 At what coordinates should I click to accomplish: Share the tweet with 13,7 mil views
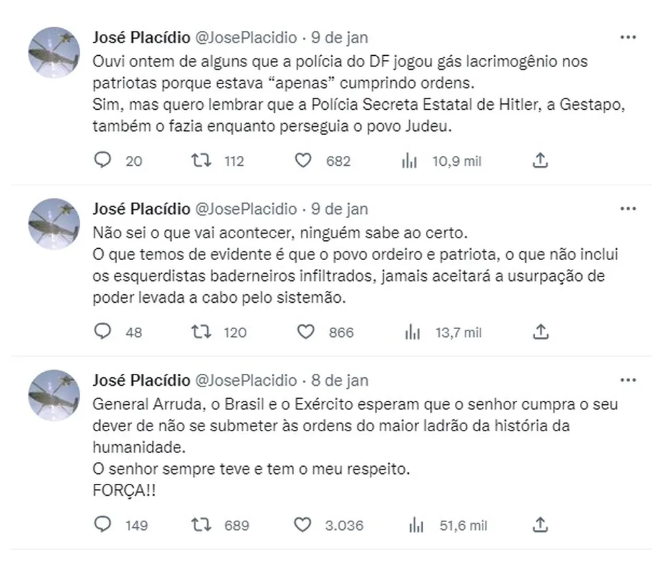[540, 331]
